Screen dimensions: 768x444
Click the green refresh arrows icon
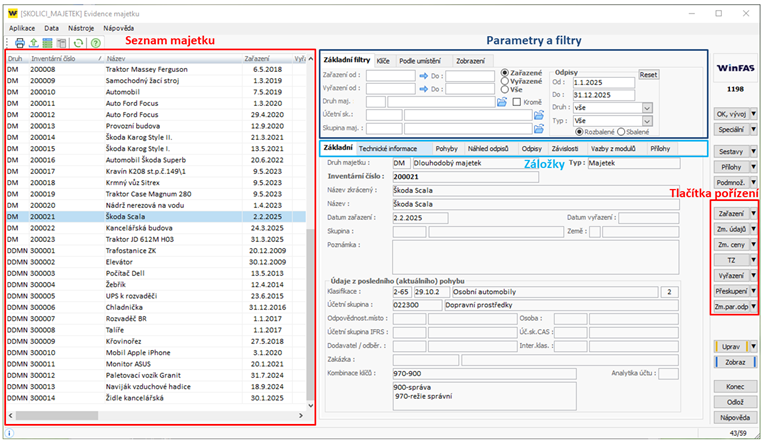coord(78,43)
